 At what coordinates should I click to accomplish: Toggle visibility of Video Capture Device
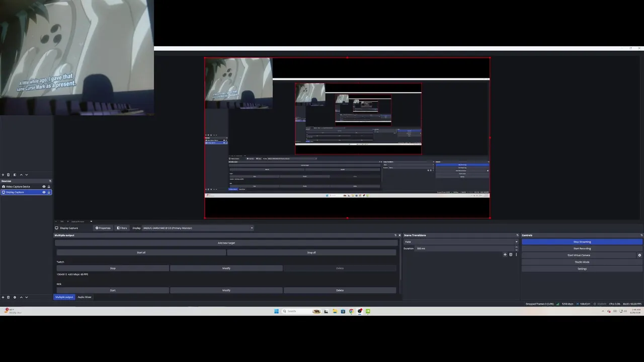(44, 187)
